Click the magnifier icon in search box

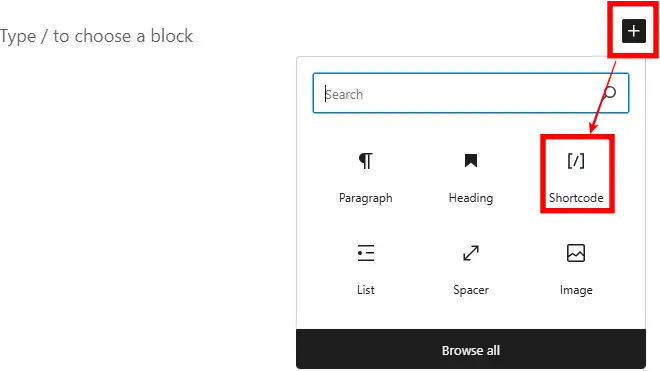point(610,93)
